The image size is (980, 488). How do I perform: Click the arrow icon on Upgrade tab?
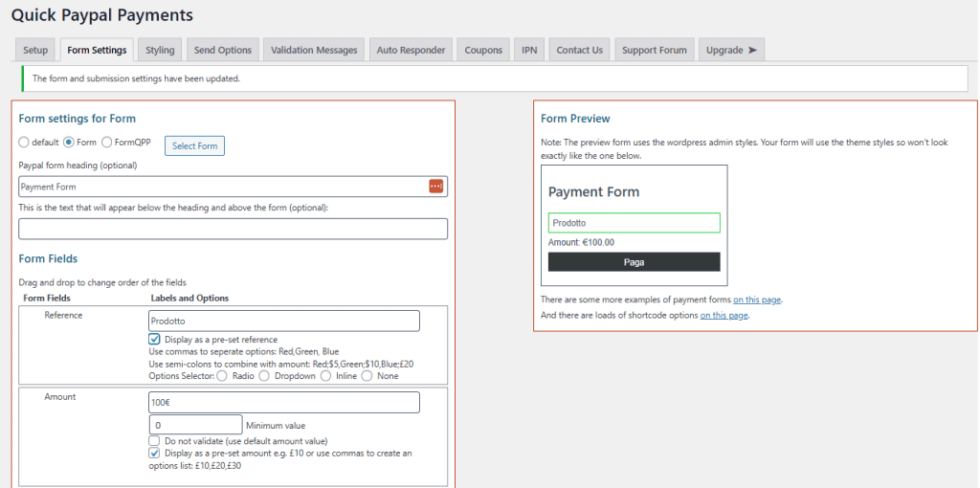pyautogui.click(x=752, y=50)
